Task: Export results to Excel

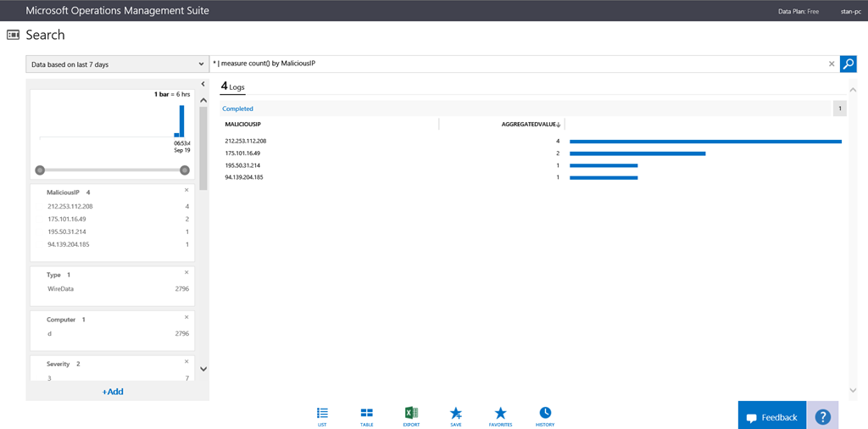Action: click(411, 414)
